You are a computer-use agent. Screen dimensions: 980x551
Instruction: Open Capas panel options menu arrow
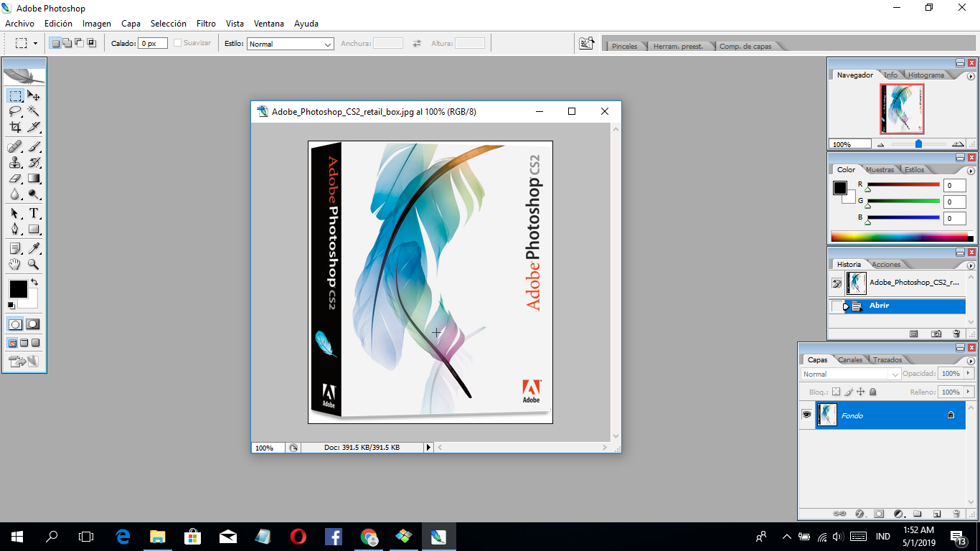click(x=971, y=360)
